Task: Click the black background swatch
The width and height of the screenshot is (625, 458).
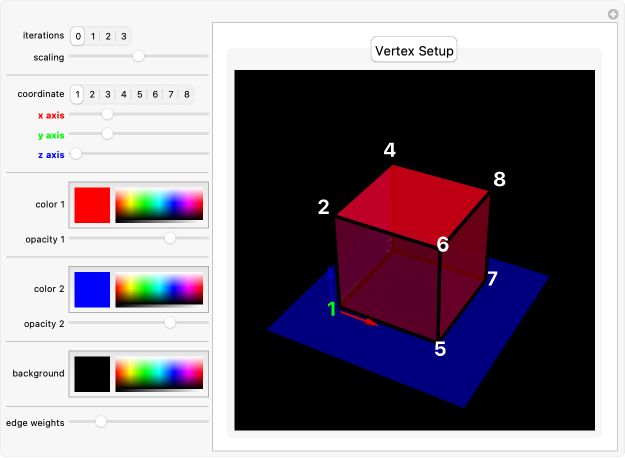Action: pyautogui.click(x=92, y=374)
